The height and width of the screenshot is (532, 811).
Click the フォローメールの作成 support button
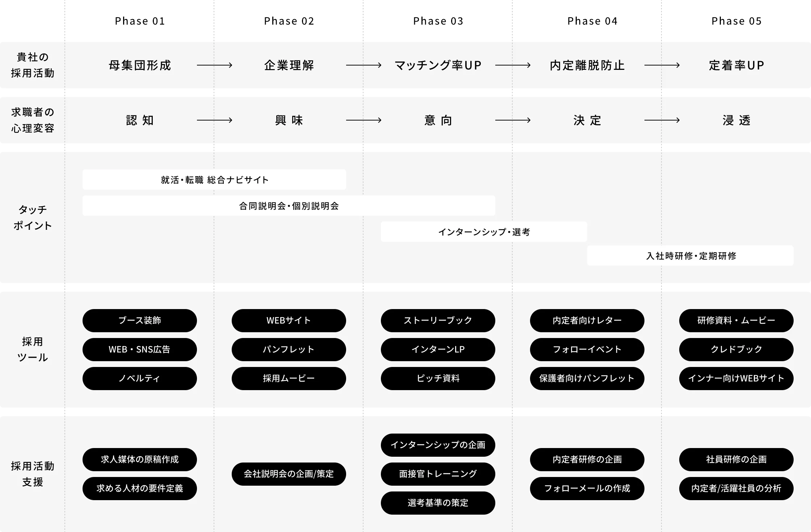click(x=587, y=489)
